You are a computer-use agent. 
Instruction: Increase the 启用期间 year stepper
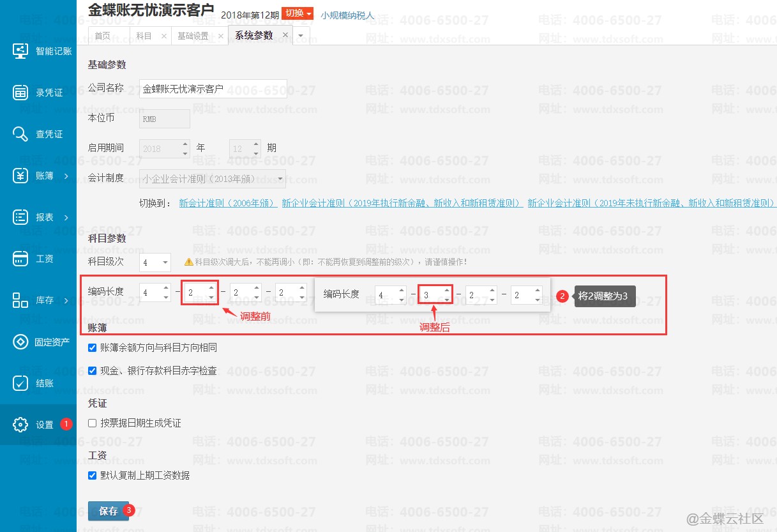pyautogui.click(x=185, y=144)
